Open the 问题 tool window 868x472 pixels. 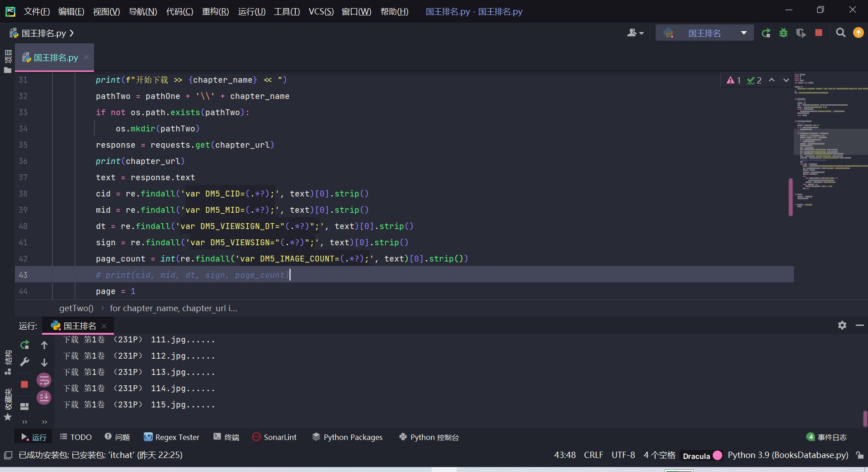[x=117, y=437]
